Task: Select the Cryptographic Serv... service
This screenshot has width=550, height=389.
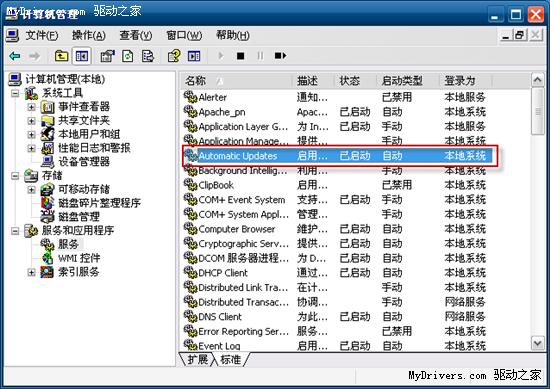Action: click(x=243, y=243)
